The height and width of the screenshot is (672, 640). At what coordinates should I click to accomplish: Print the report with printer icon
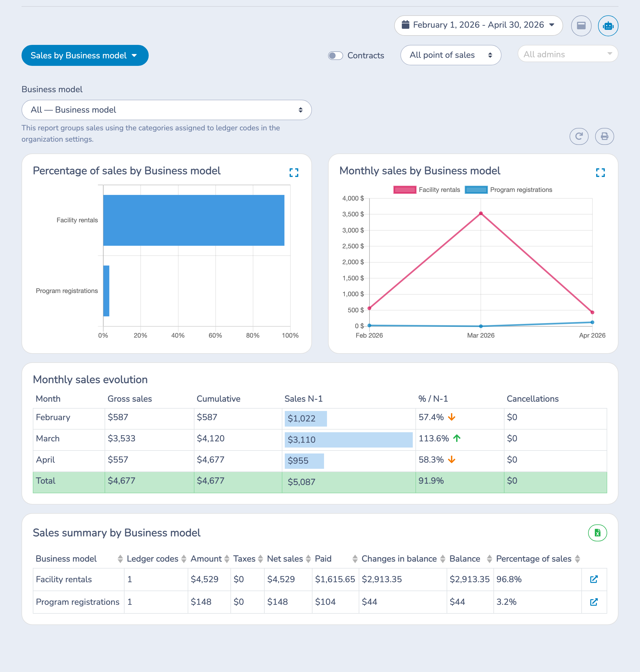point(604,136)
